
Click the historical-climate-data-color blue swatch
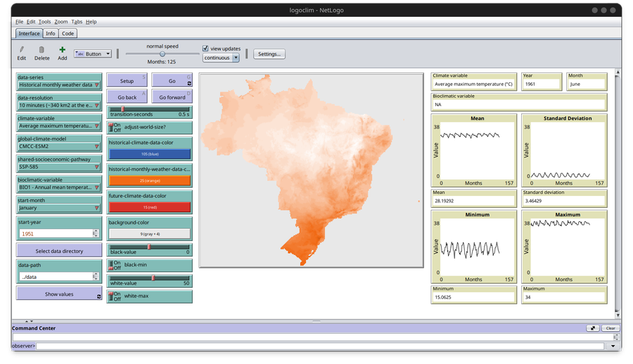(x=150, y=154)
